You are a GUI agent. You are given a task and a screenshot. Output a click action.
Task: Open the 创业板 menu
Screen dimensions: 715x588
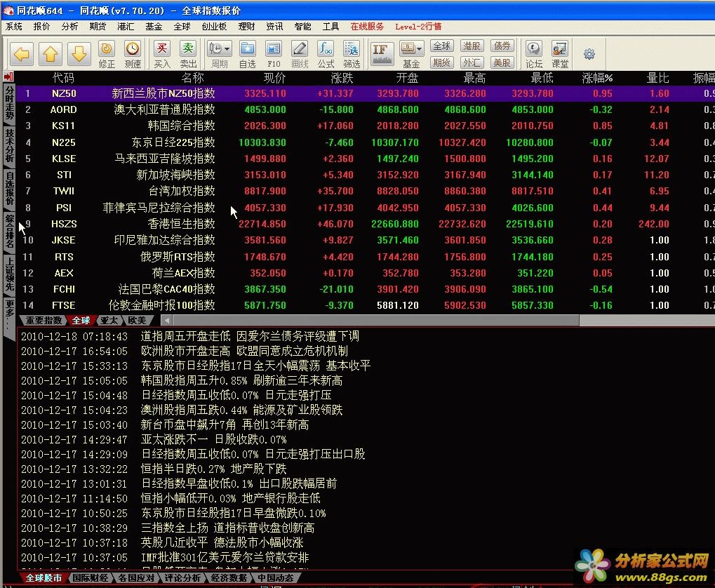pyautogui.click(x=214, y=27)
